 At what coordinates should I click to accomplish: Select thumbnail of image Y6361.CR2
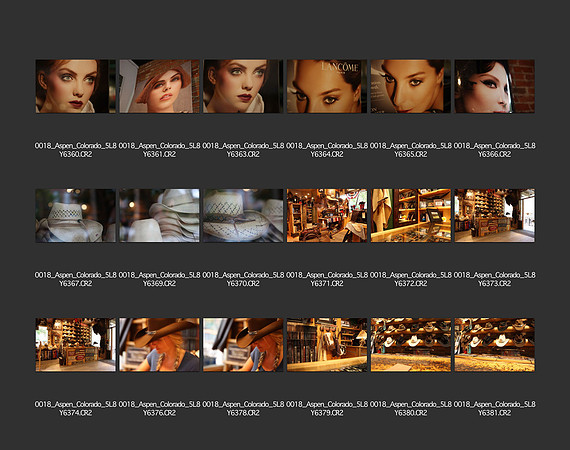point(159,86)
